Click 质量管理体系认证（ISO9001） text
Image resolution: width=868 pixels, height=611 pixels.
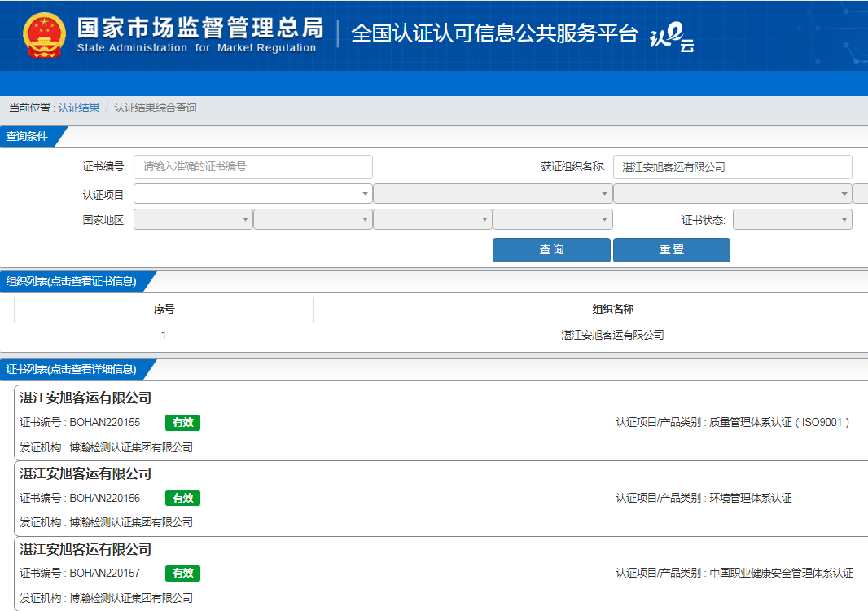tap(779, 422)
